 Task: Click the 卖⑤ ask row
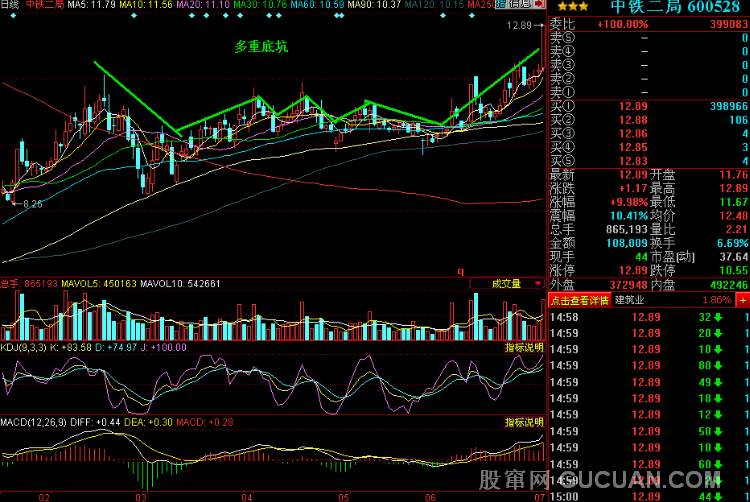click(649, 37)
